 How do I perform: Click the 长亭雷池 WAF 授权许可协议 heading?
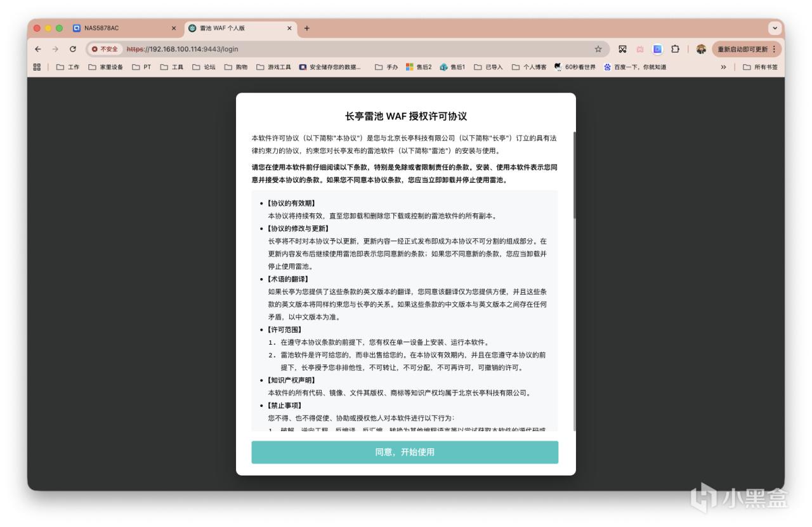click(406, 116)
